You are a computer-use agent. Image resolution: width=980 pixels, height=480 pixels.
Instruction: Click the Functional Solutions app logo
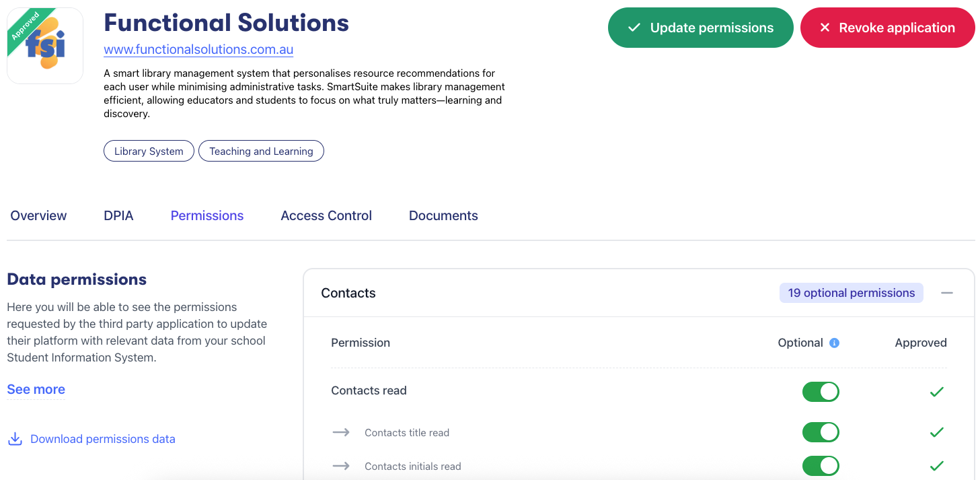(x=45, y=46)
